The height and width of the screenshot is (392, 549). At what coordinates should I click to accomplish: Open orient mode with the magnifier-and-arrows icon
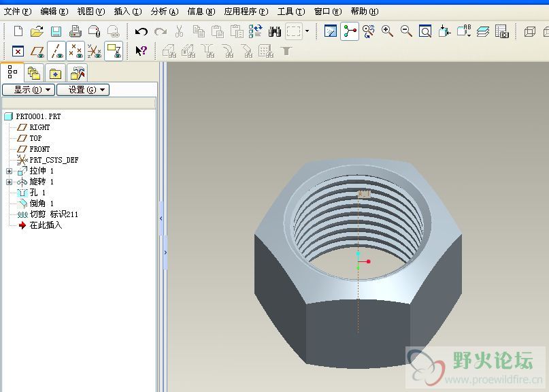click(x=368, y=31)
